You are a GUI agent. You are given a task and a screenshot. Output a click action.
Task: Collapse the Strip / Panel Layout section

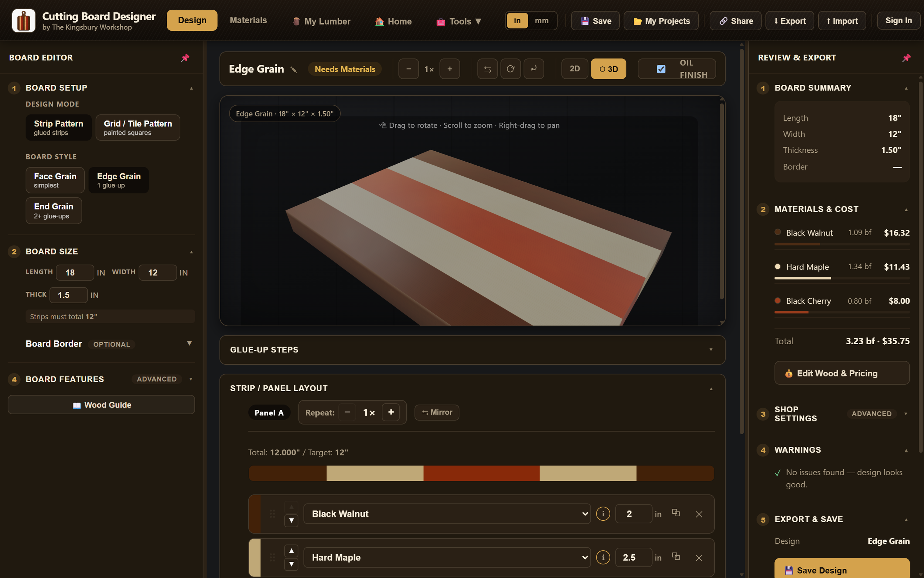[x=711, y=389]
